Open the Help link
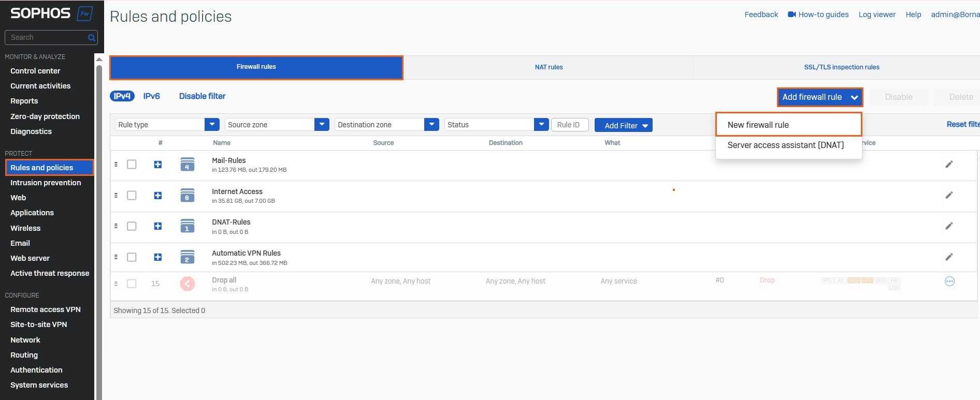 [x=913, y=14]
